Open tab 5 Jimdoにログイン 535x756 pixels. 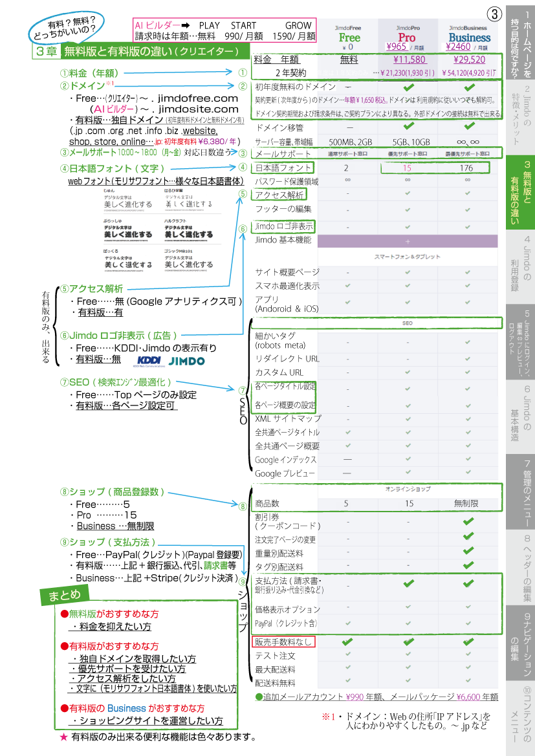521,341
